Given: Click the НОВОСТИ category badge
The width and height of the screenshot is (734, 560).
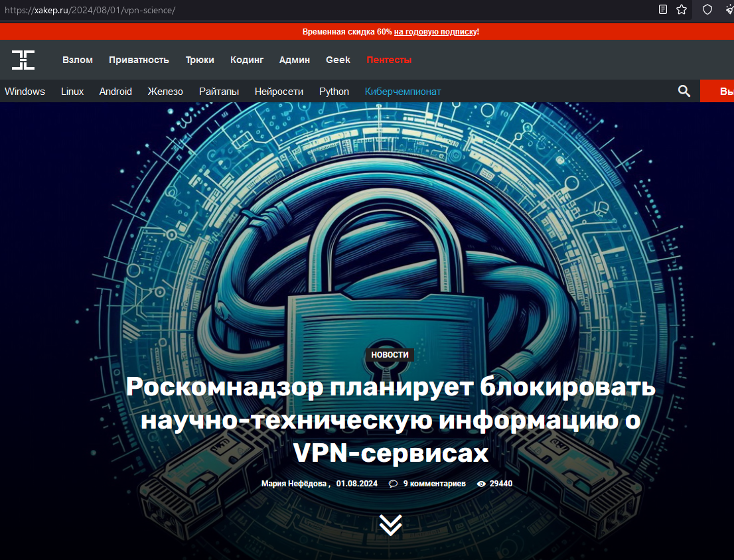Looking at the screenshot, I should (x=390, y=354).
